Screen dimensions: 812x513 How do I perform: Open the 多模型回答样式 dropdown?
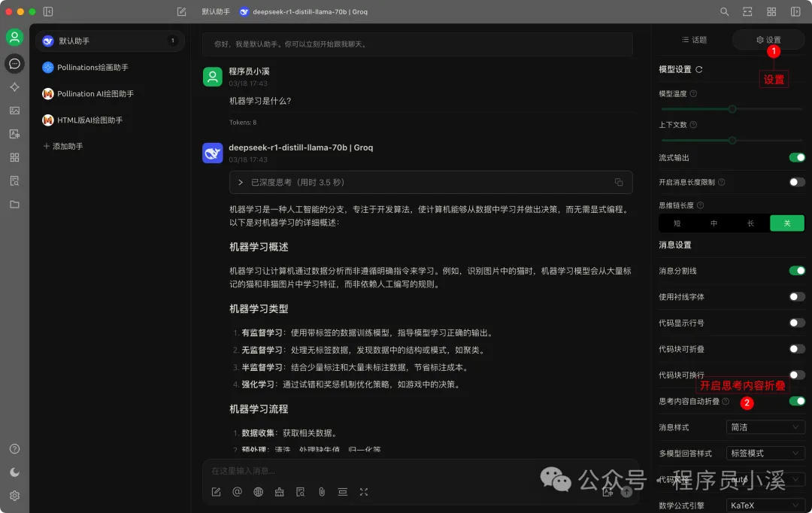tap(765, 454)
